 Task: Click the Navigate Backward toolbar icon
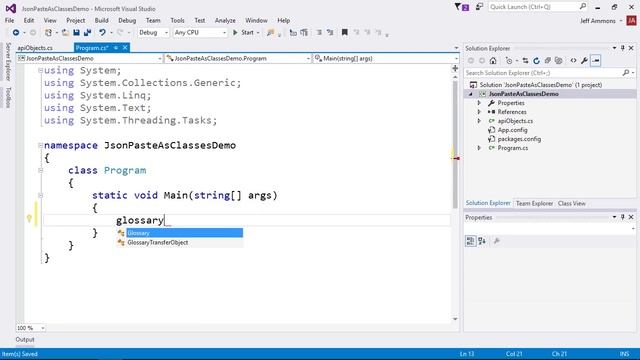pos(16,33)
